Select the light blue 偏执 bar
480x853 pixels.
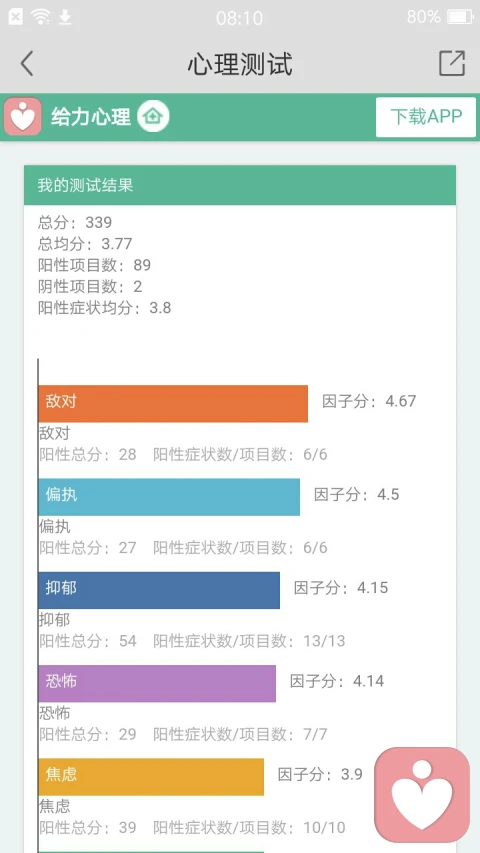[169, 497]
